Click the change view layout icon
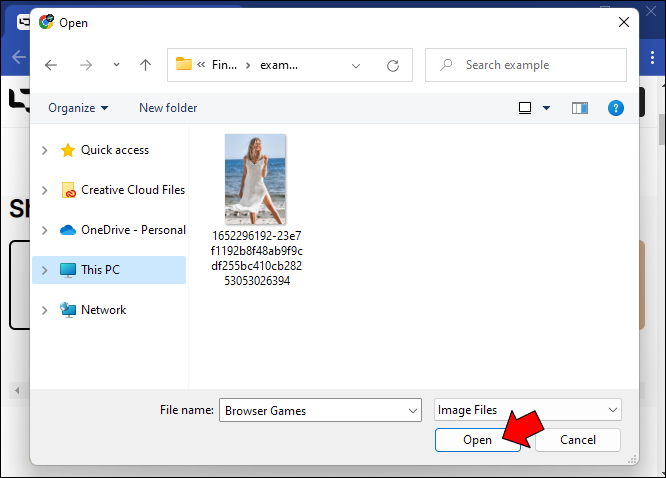The image size is (666, 478). click(x=525, y=108)
